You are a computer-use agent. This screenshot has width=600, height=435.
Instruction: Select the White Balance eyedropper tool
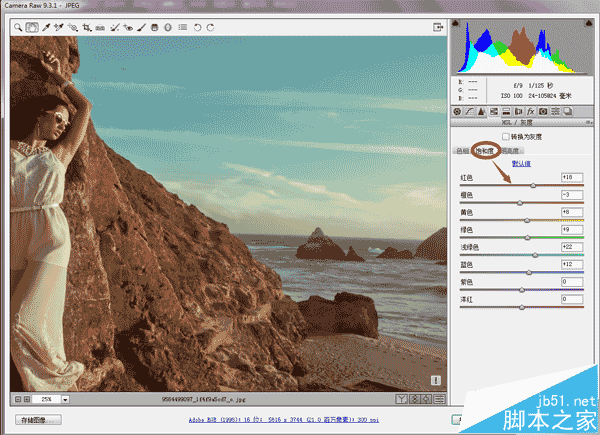pos(46,28)
